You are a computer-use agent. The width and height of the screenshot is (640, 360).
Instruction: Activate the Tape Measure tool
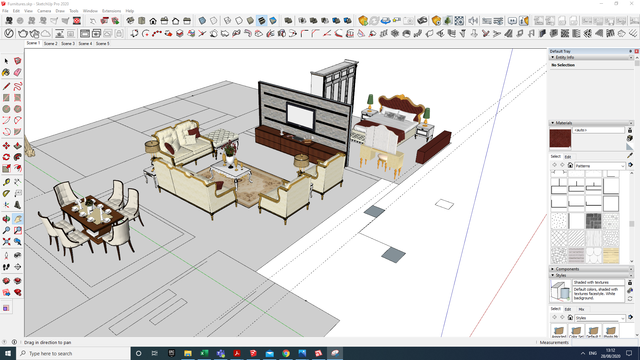pos(6,182)
